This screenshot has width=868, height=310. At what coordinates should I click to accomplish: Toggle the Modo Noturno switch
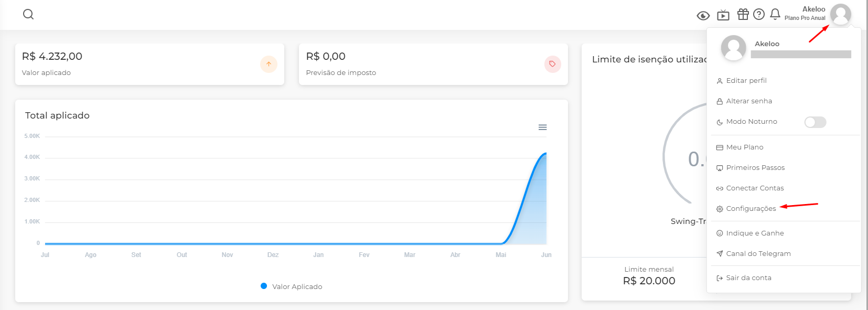(x=816, y=122)
